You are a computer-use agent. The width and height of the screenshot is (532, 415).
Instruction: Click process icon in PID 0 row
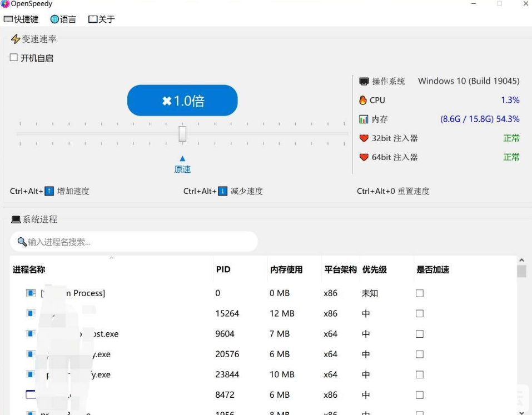[31, 293]
